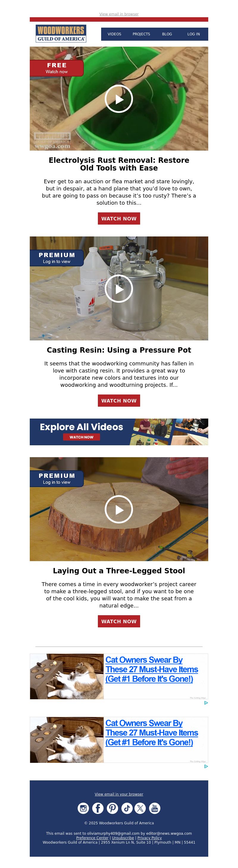Click WATCH NOW under Electrolysis Rust Removal

coord(119,218)
